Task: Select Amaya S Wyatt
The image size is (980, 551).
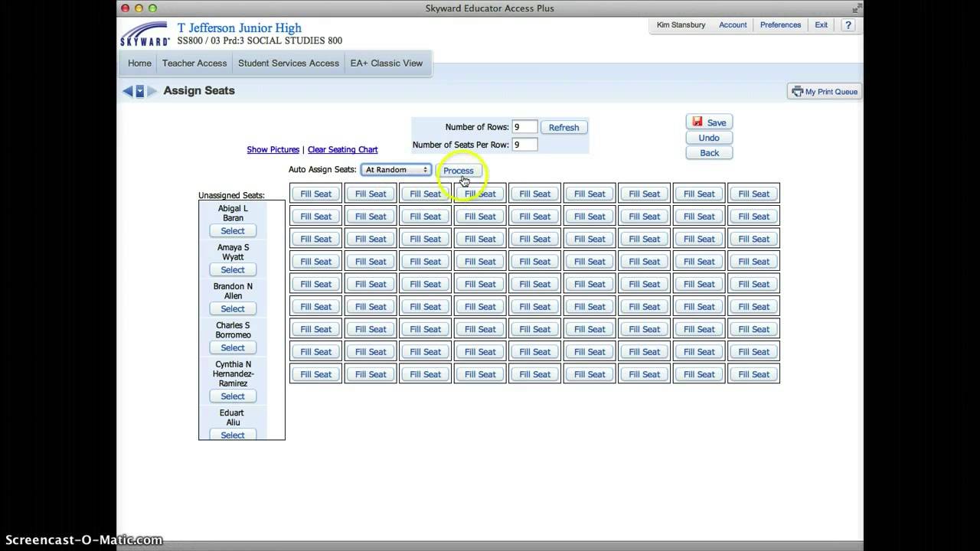Action: click(x=233, y=270)
